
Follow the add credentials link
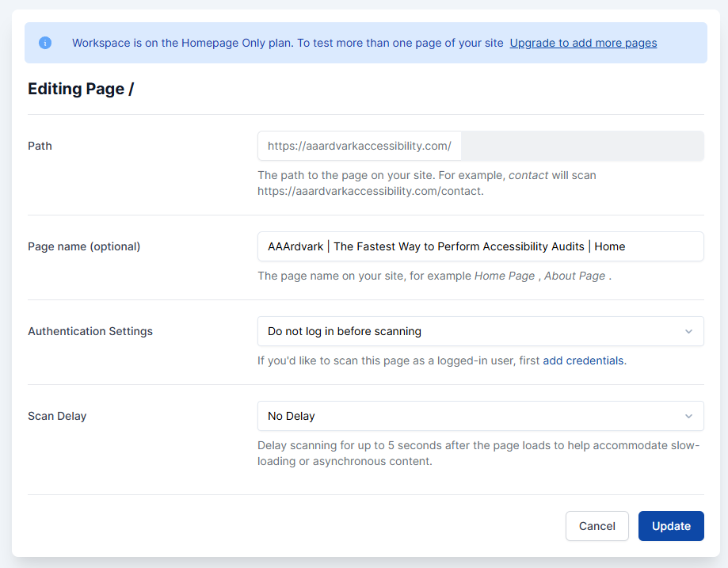(583, 360)
